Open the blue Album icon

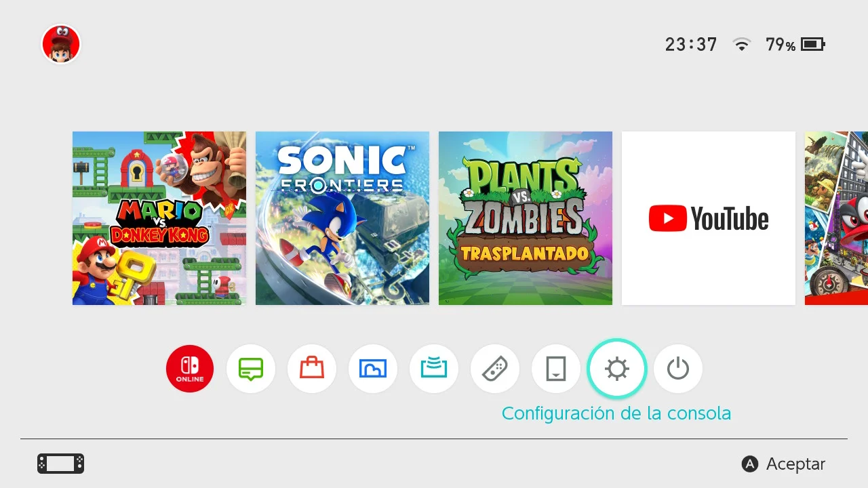[x=373, y=369]
